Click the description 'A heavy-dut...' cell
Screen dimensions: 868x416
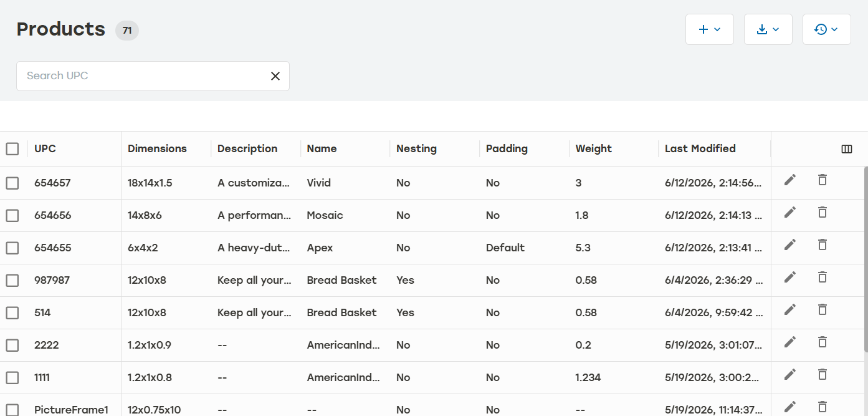coord(254,248)
